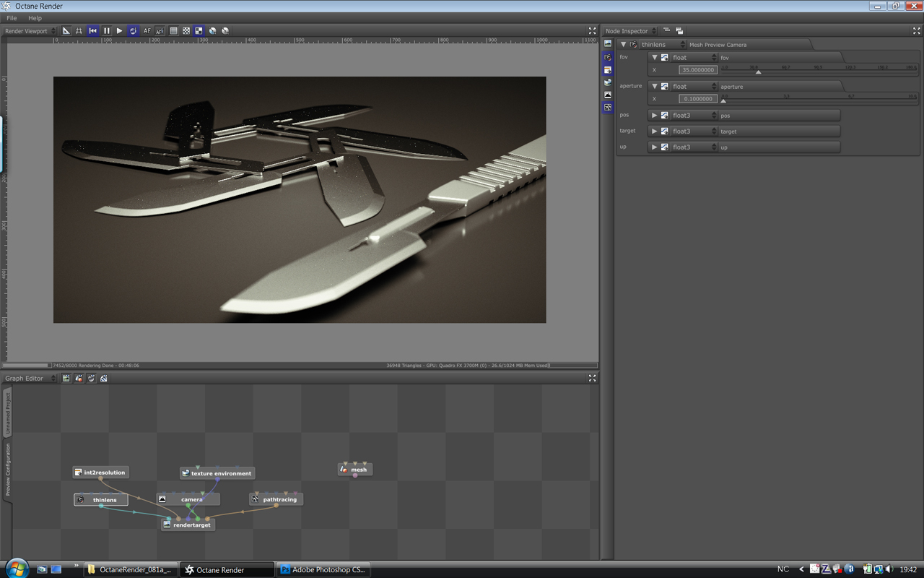Collapse the aperture parameter section

click(655, 87)
